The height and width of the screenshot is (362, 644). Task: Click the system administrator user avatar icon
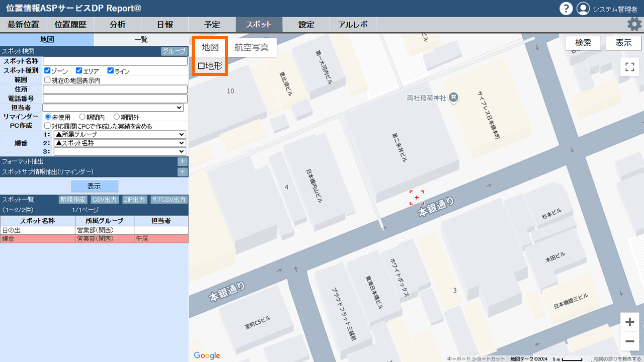click(x=583, y=9)
